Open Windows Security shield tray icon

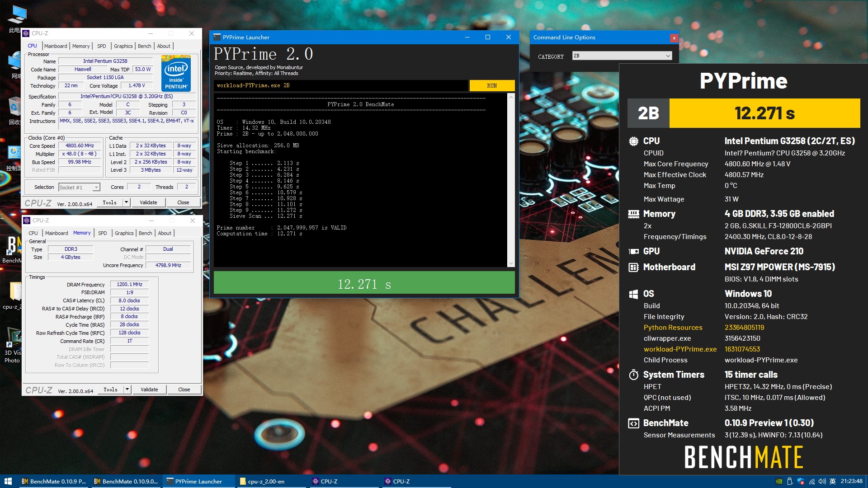pyautogui.click(x=801, y=481)
